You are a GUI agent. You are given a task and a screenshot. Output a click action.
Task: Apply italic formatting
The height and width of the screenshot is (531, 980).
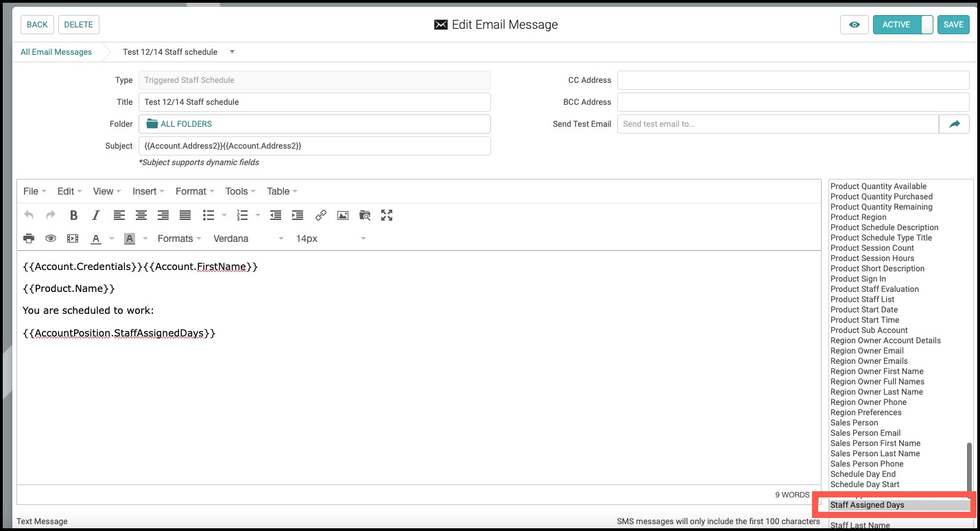(96, 215)
